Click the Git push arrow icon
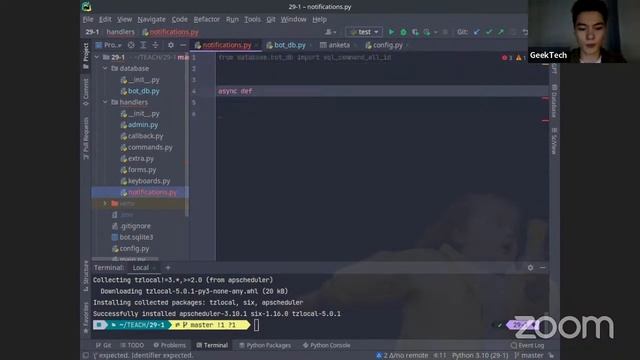640x360 pixels. (501, 32)
